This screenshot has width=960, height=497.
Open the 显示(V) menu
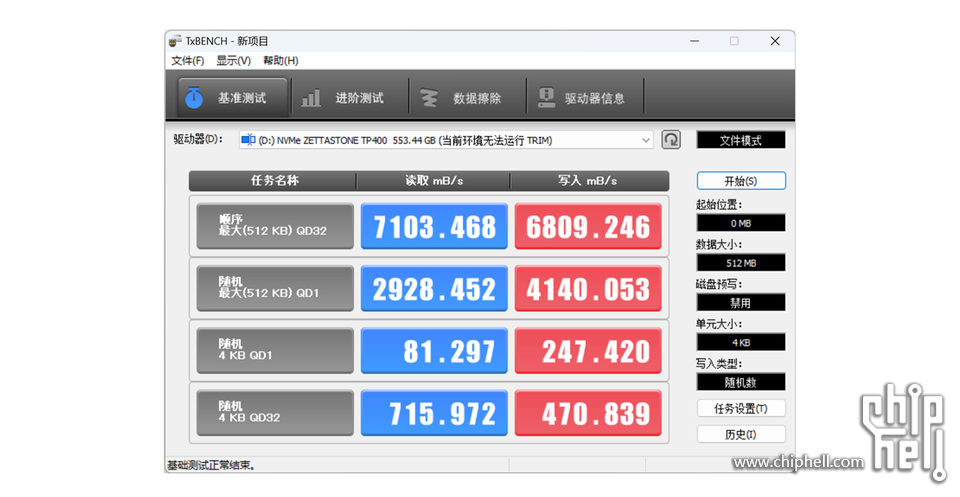[233, 60]
